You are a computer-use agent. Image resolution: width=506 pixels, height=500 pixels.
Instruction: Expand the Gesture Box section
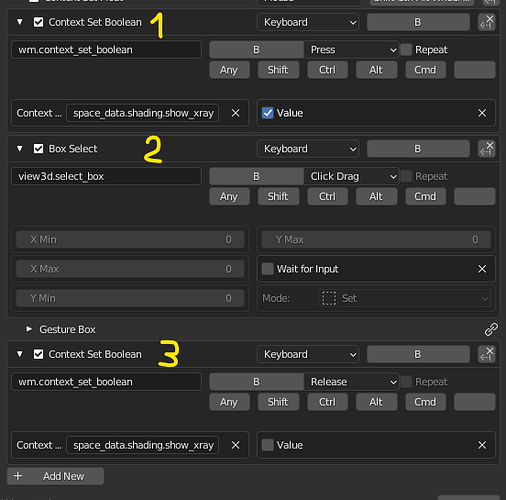29,329
